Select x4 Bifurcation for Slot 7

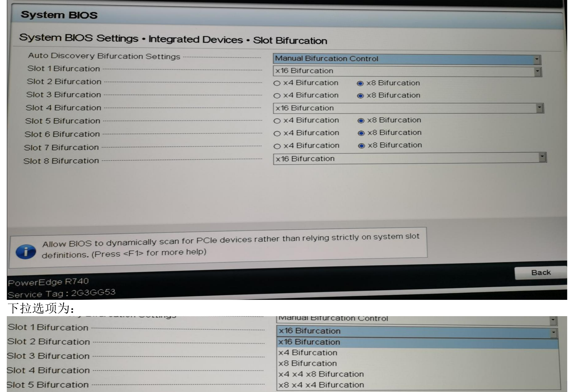[x=277, y=146]
